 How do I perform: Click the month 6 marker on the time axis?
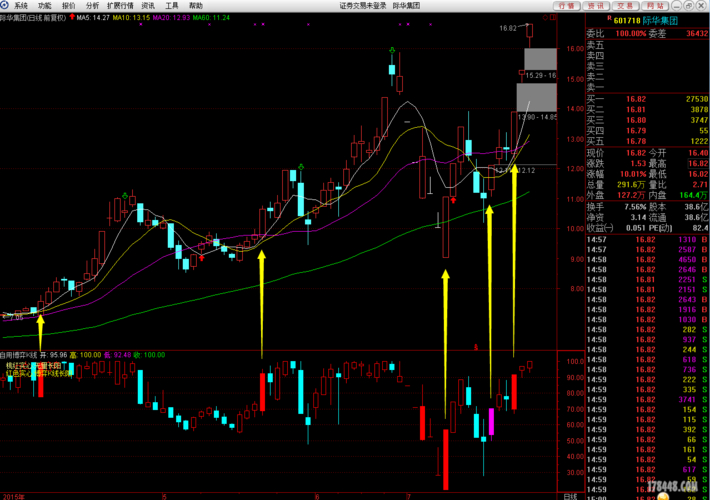click(x=317, y=497)
